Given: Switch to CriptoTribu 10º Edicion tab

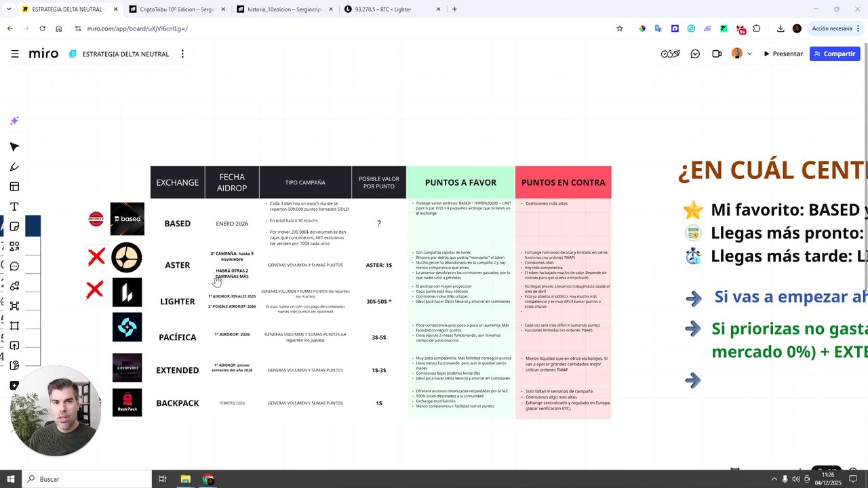Looking at the screenshot, I should (177, 9).
